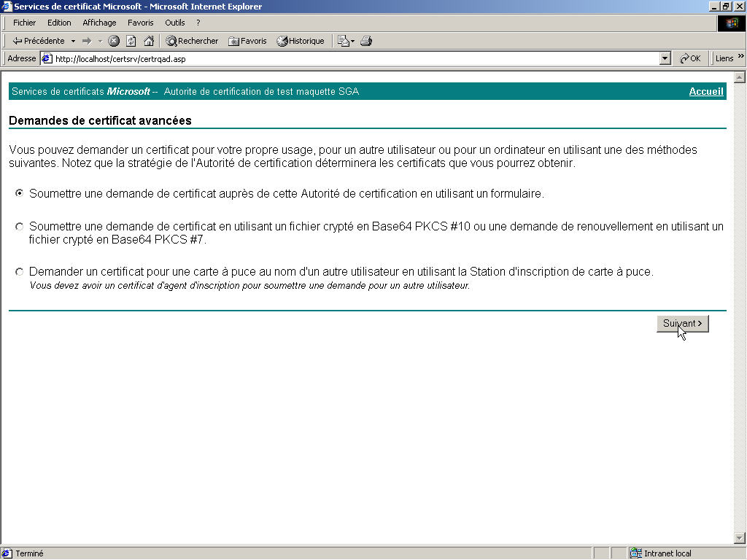Open the Fichier menu
This screenshot has width=747, height=560.
tap(24, 23)
